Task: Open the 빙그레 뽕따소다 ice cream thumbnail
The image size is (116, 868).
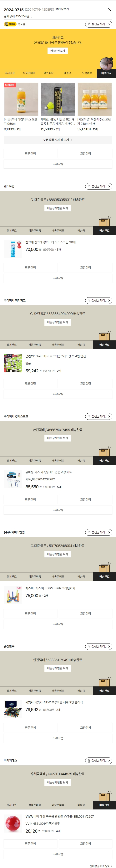Action: (13, 249)
